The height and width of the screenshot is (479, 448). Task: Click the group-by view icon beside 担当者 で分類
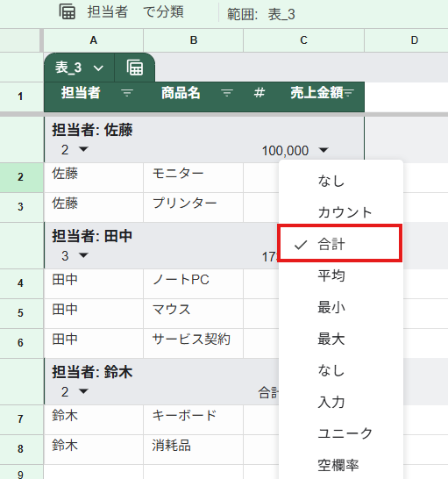point(68,12)
